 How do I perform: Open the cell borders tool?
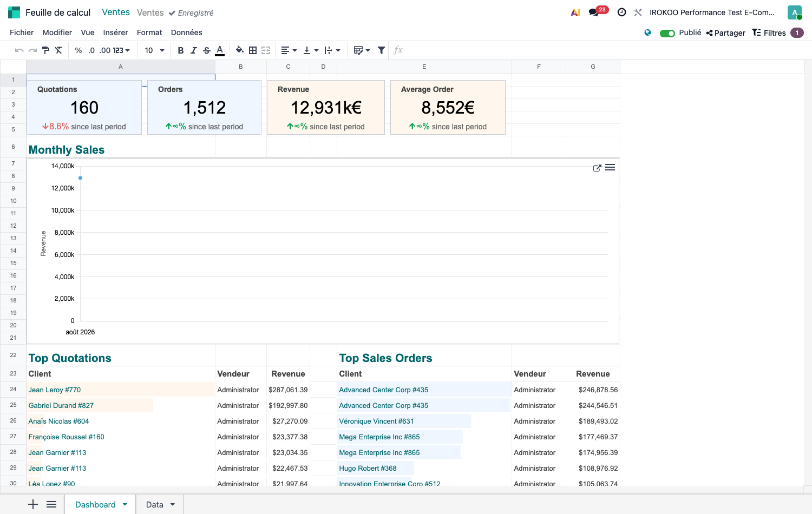(x=253, y=50)
